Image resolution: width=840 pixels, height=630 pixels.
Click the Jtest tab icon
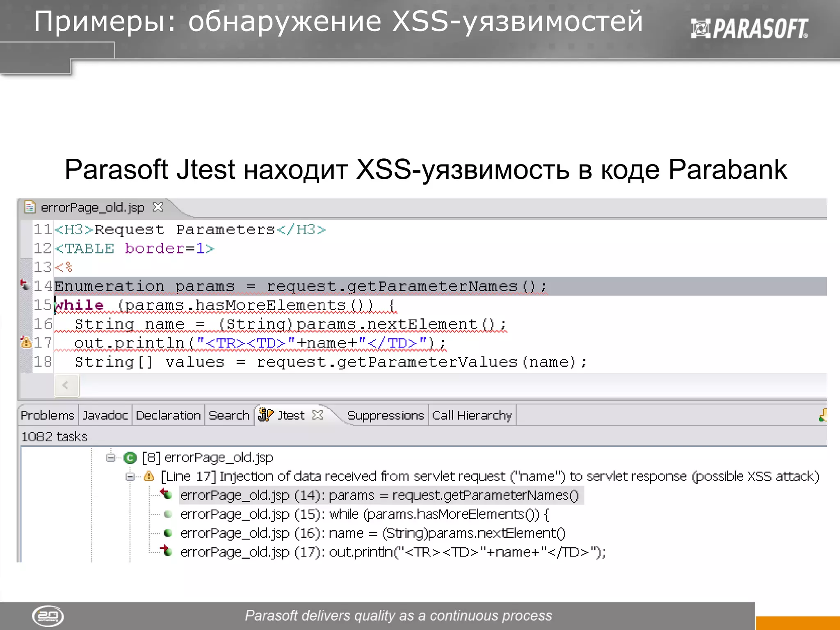pos(265,415)
